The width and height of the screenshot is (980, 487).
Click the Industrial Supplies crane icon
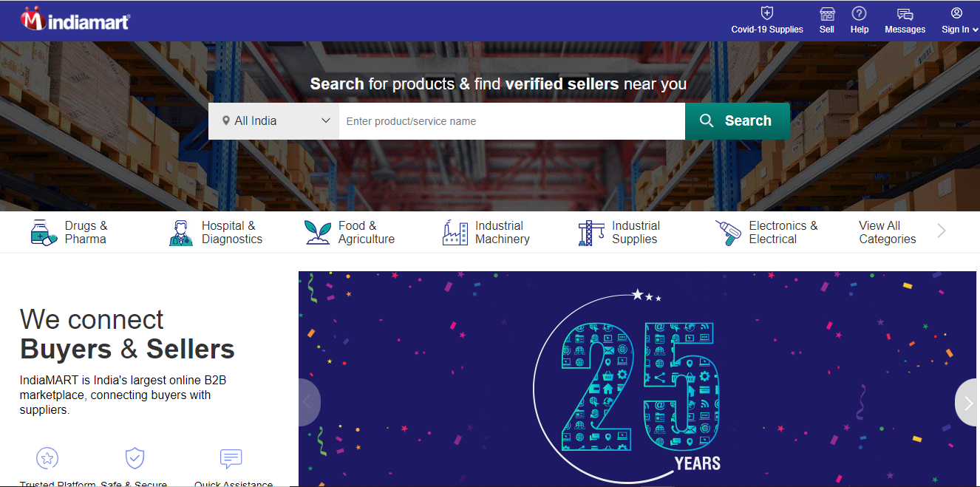591,233
